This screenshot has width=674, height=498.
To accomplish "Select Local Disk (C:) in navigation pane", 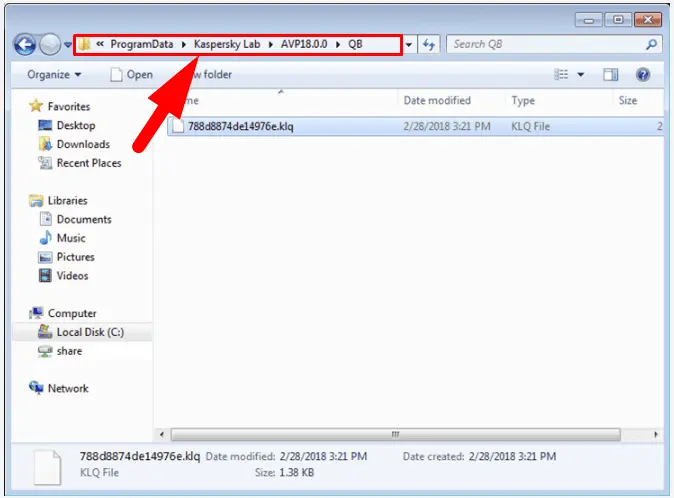I will (89, 332).
